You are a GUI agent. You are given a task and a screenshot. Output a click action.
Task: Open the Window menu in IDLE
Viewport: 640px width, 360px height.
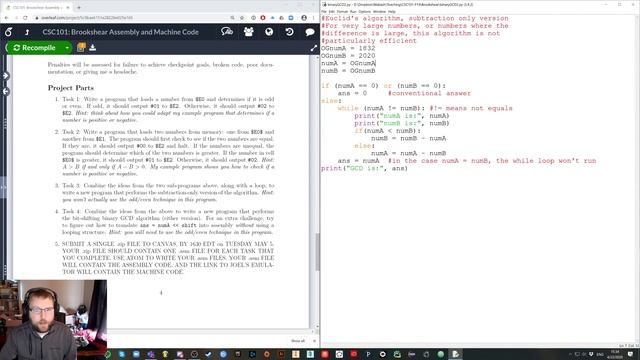click(x=379, y=12)
